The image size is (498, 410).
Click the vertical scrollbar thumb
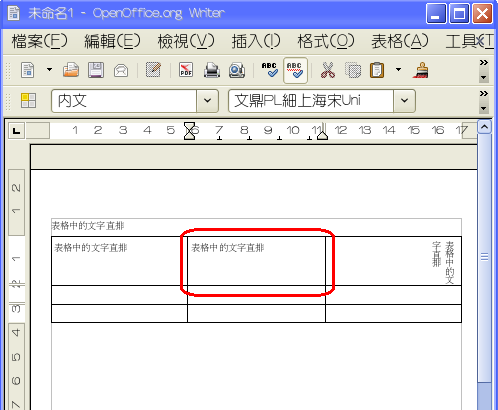(x=484, y=258)
